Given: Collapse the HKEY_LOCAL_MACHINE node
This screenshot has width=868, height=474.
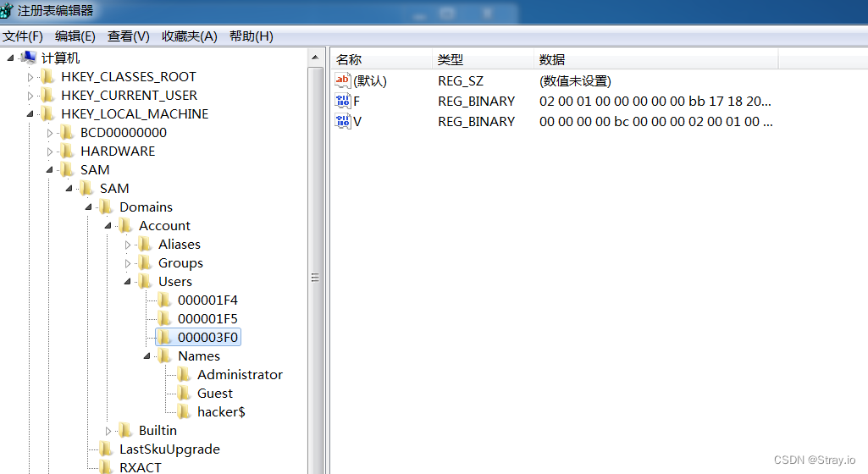Looking at the screenshot, I should click(x=30, y=114).
